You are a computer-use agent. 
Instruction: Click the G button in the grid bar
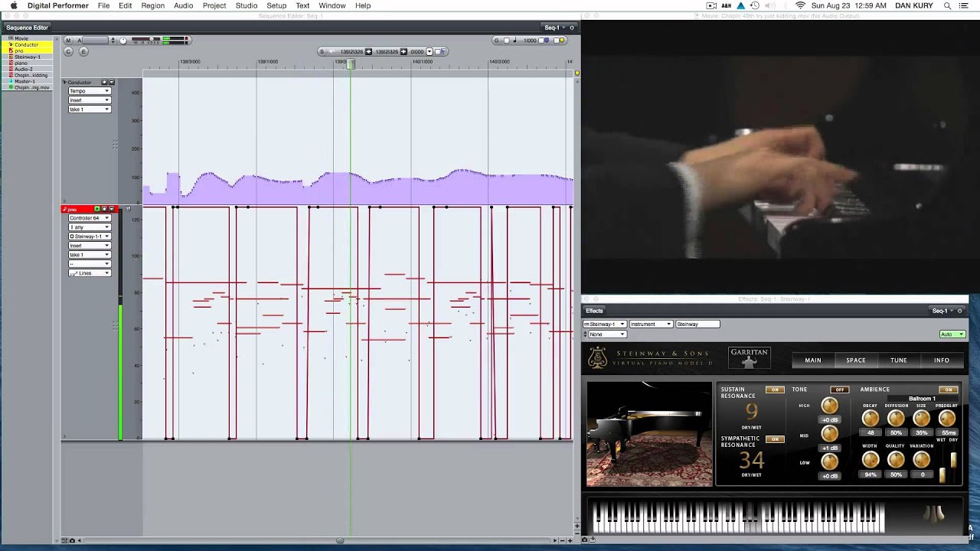coord(496,40)
